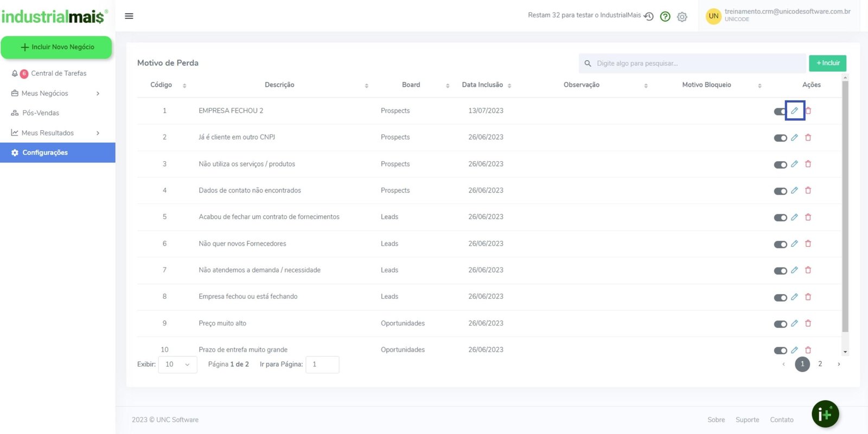Toggle switch for 'Não utiliza os serviços / produtos'
868x434 pixels.
pyautogui.click(x=780, y=164)
